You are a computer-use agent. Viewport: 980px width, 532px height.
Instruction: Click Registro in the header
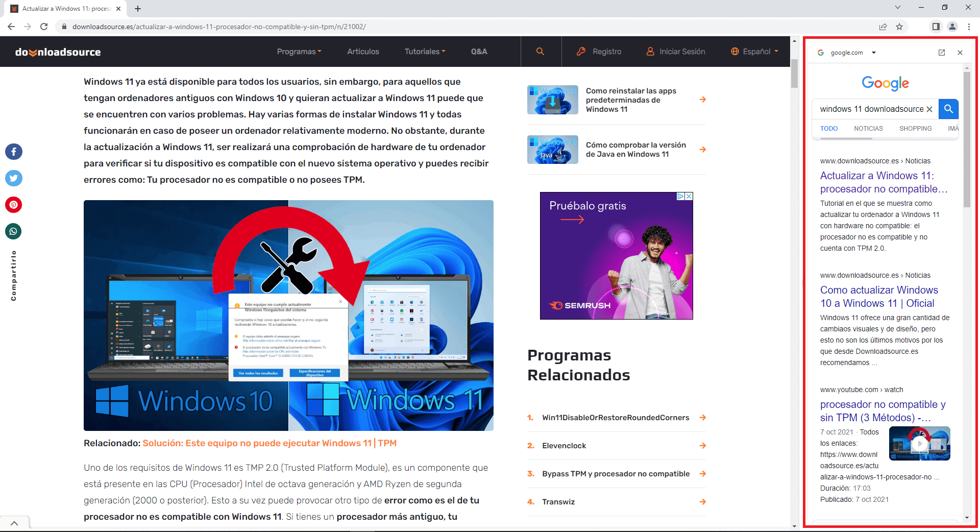599,52
